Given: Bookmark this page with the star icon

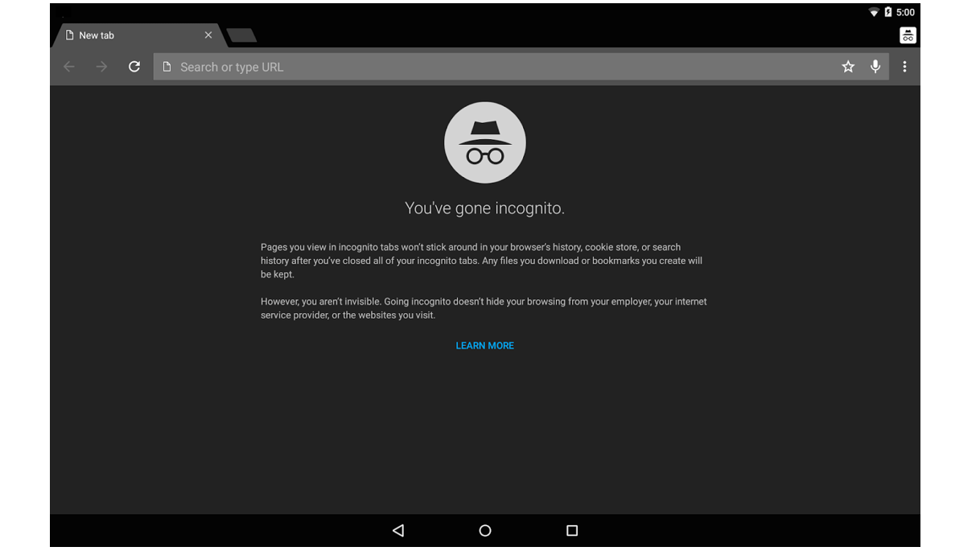Looking at the screenshot, I should click(x=848, y=67).
